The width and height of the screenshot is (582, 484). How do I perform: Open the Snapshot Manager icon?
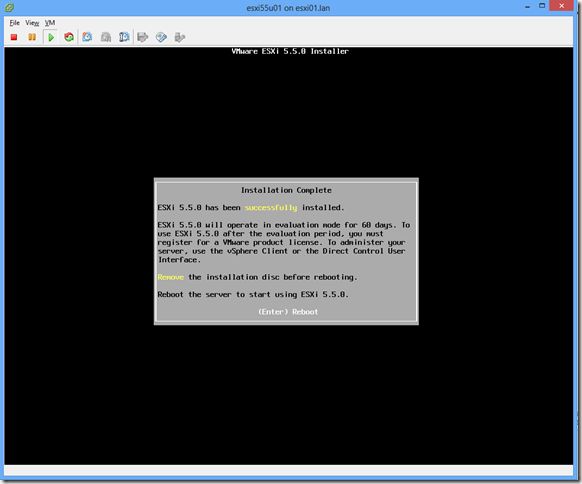[x=124, y=37]
